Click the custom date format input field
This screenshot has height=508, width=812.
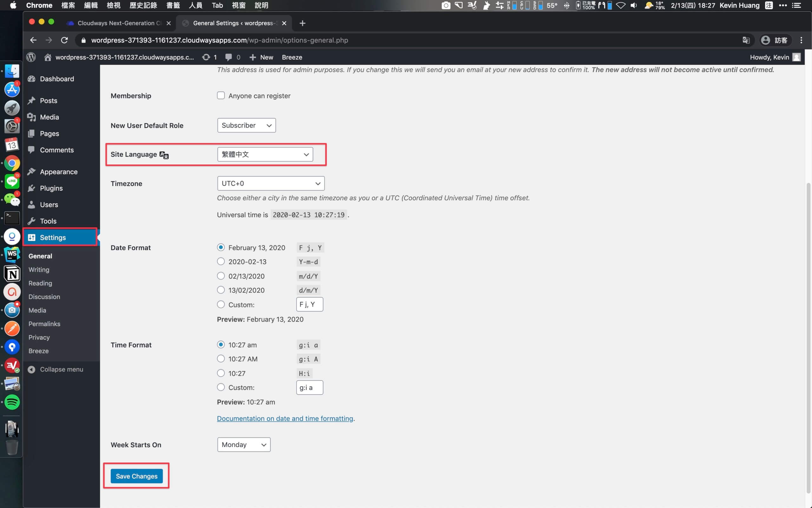[310, 304]
